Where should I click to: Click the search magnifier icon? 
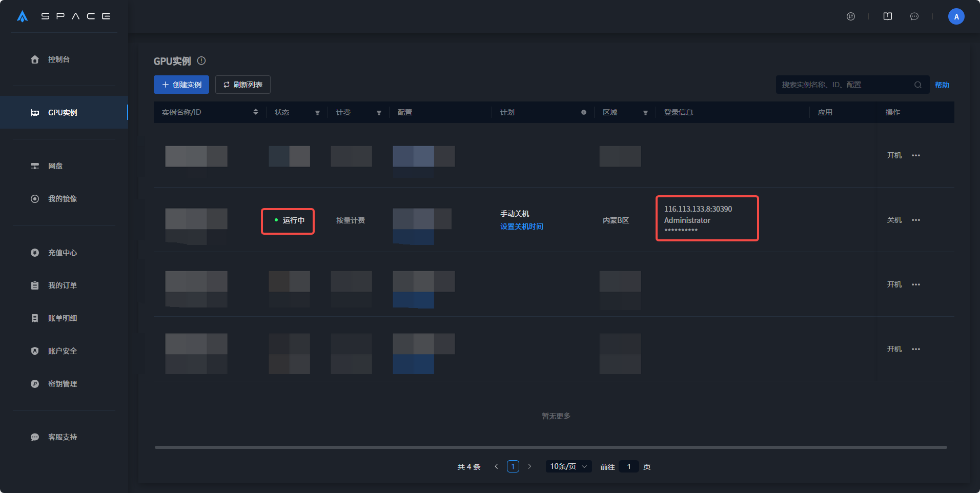pos(917,85)
